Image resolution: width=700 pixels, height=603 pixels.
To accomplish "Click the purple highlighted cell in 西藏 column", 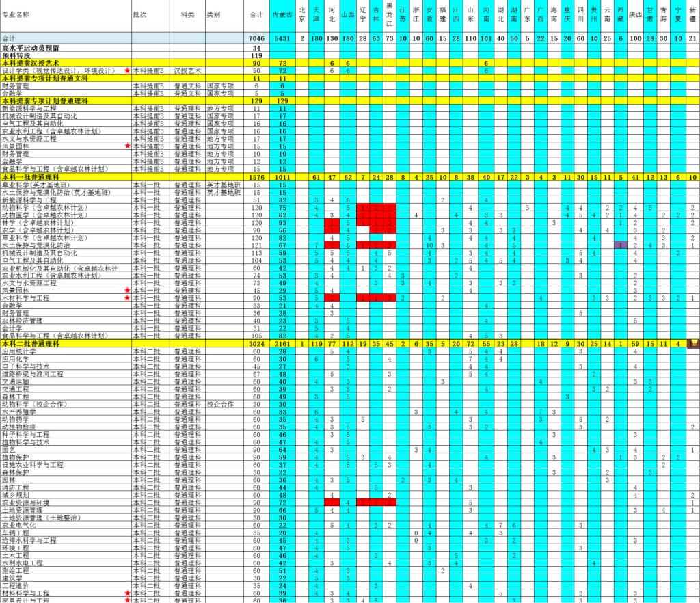I will [x=620, y=245].
